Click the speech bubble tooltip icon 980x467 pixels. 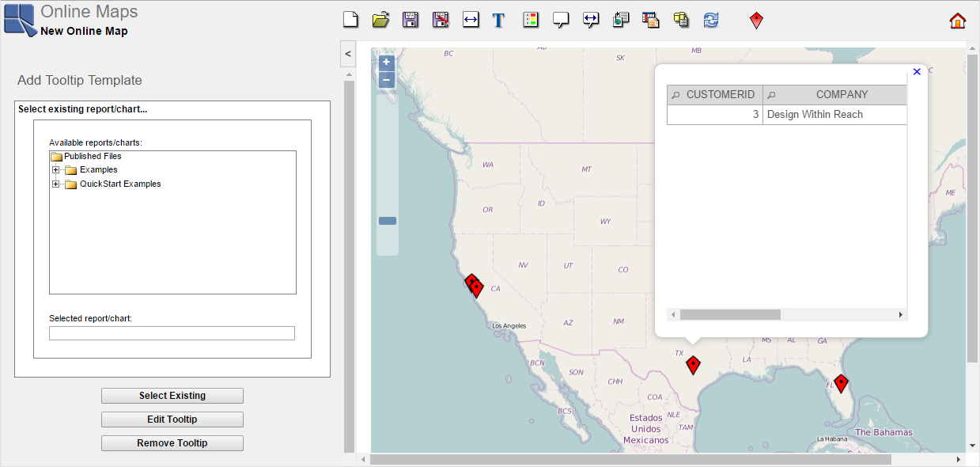click(x=561, y=21)
